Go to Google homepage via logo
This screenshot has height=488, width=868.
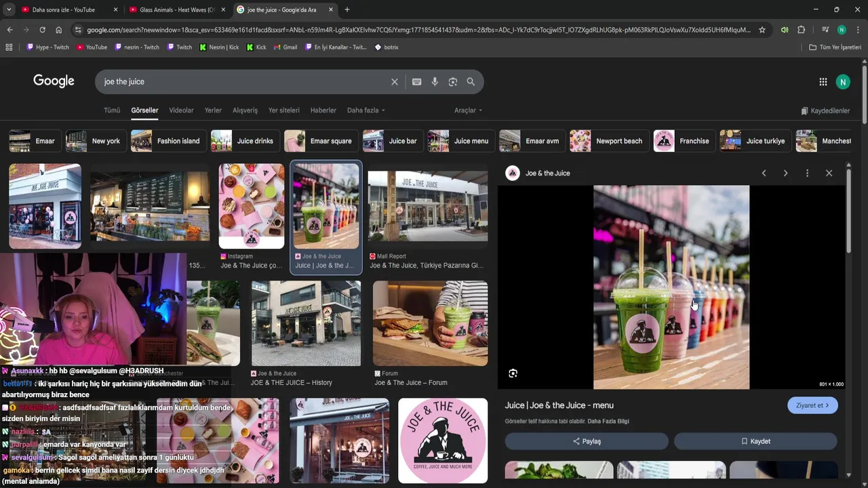pos(54,81)
